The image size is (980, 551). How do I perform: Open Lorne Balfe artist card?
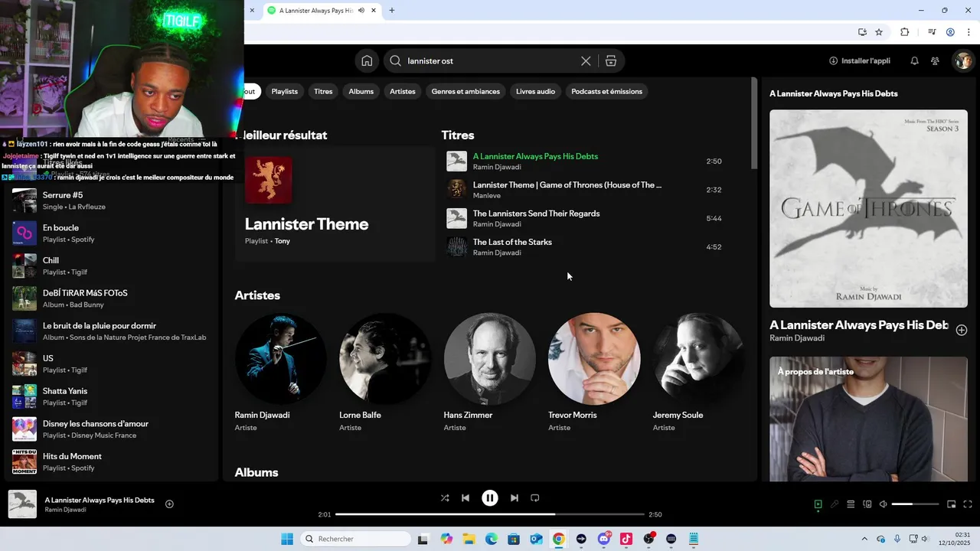pyautogui.click(x=385, y=373)
